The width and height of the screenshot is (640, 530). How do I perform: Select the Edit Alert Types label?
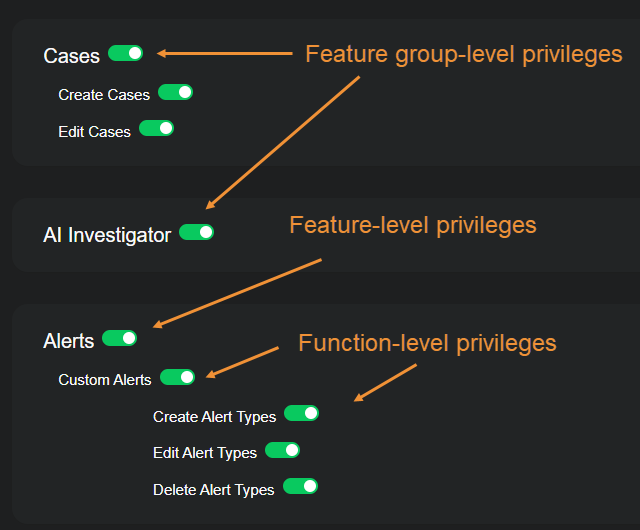[205, 453]
